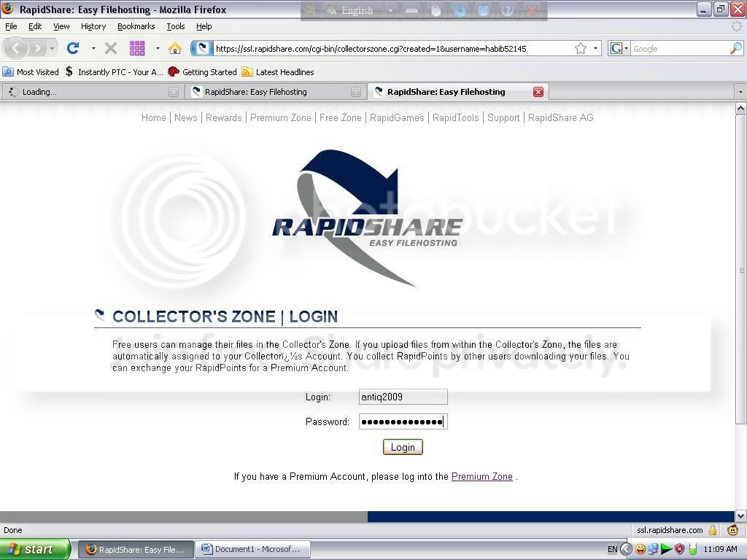Screen dimensions: 747x560
Task: Click the Login button
Action: pyautogui.click(x=403, y=447)
